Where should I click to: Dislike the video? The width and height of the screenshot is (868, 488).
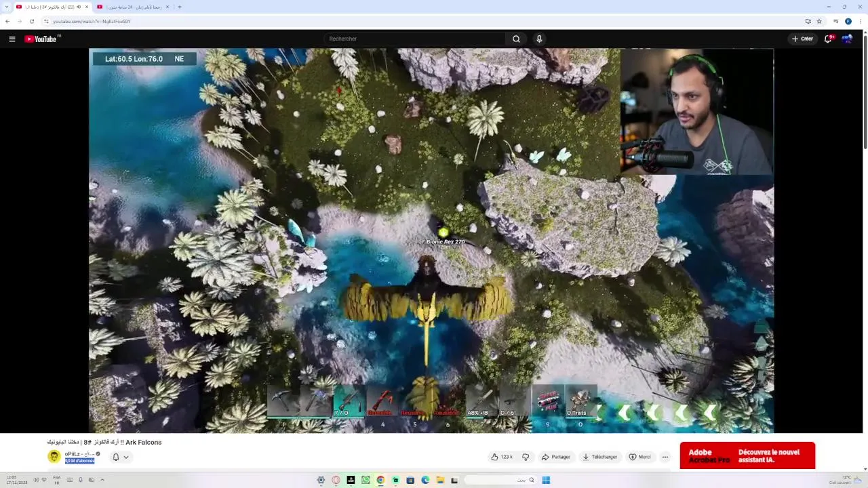526,457
